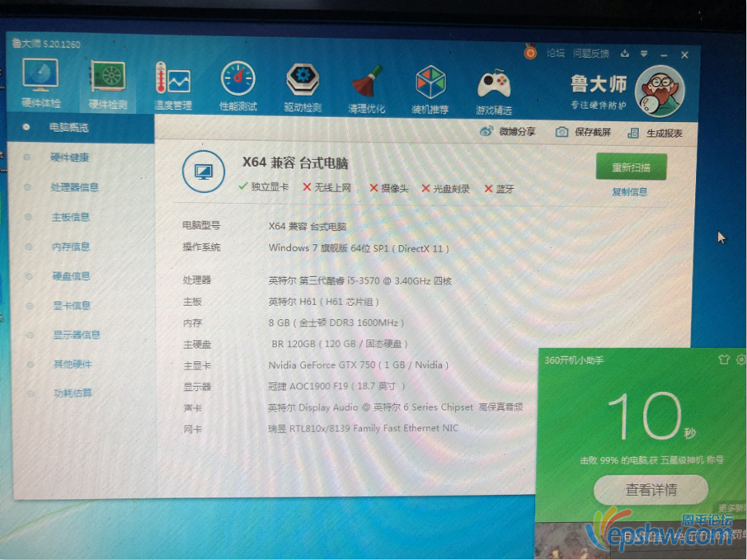The image size is (747, 560).
Task: Click the monitor value 冠捷 AOC1900 F19
Action: 336,386
